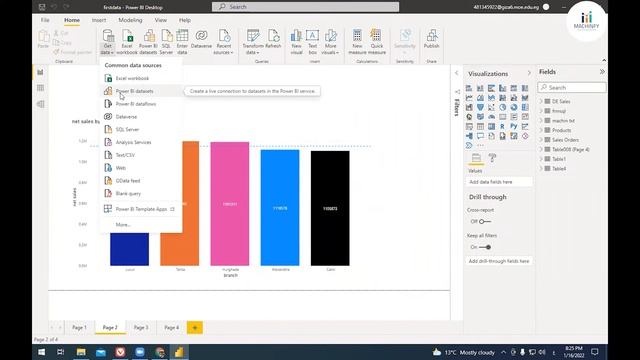Image resolution: width=640 pixels, height=360 pixels.
Task: Select the Decomposition tree visual
Action: tap(469, 136)
